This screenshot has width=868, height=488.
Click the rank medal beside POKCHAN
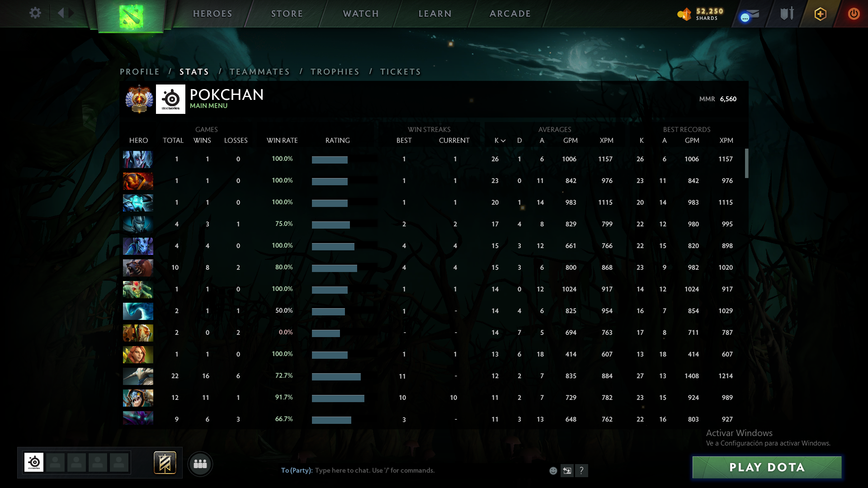[x=139, y=99]
